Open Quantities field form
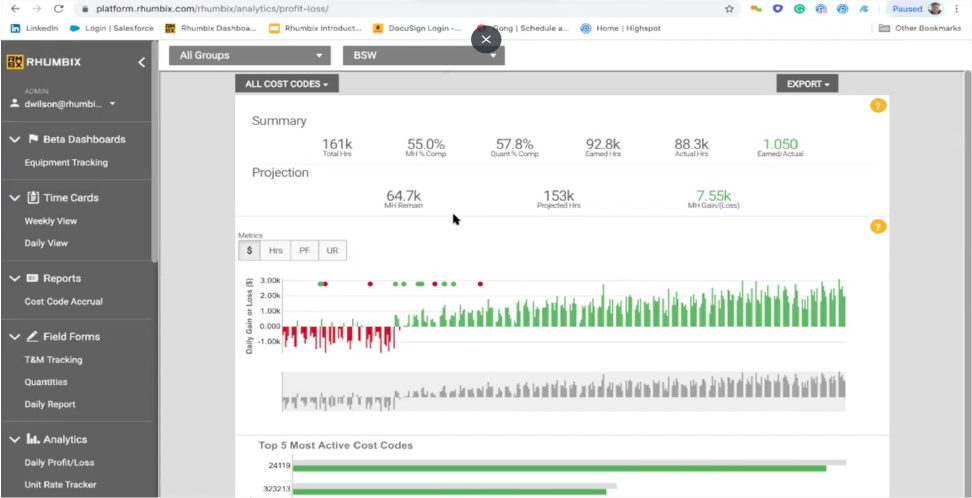This screenshot has height=498, width=972. click(x=46, y=382)
